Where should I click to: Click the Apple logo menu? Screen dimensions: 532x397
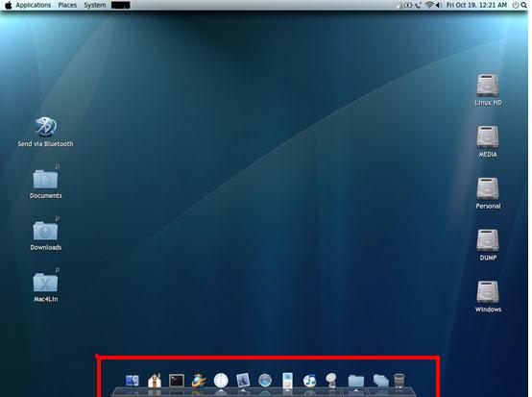pyautogui.click(x=8, y=5)
